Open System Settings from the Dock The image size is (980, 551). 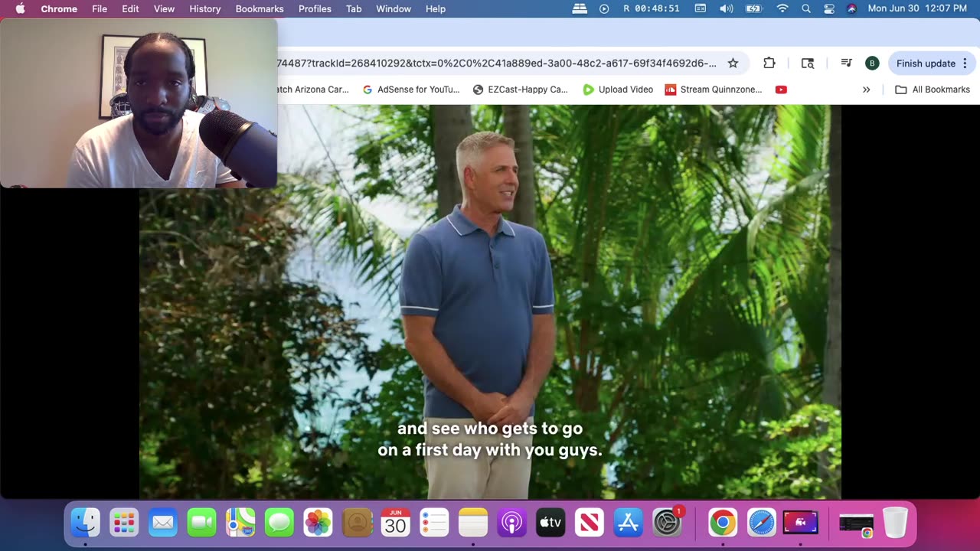click(x=668, y=523)
